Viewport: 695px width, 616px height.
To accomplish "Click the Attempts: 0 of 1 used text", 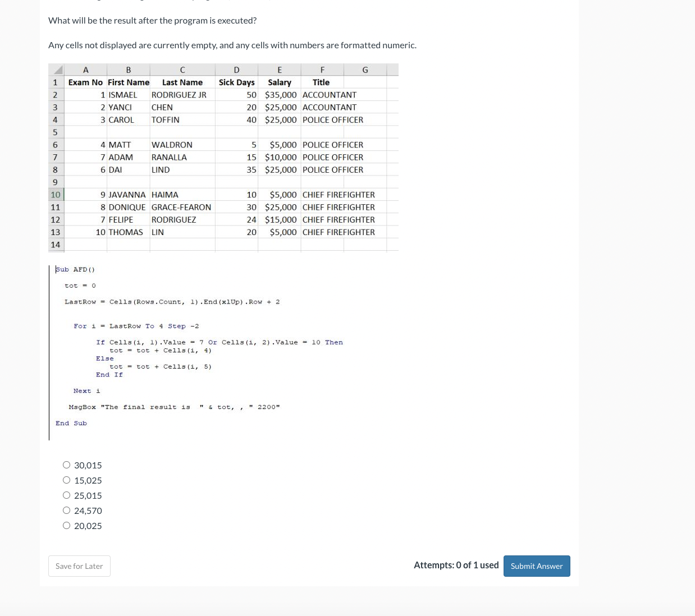I will click(456, 565).
